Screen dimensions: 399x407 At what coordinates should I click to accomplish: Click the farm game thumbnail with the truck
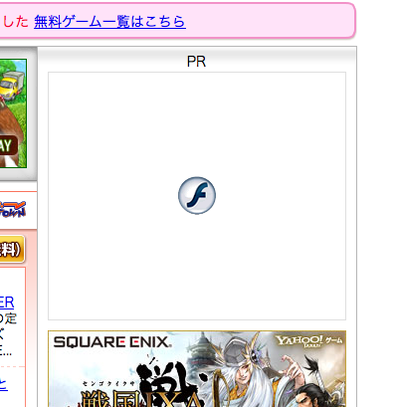[x=13, y=113]
